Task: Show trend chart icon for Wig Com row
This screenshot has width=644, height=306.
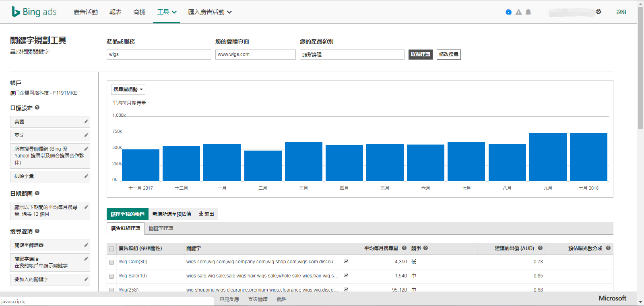Action: tap(346, 261)
